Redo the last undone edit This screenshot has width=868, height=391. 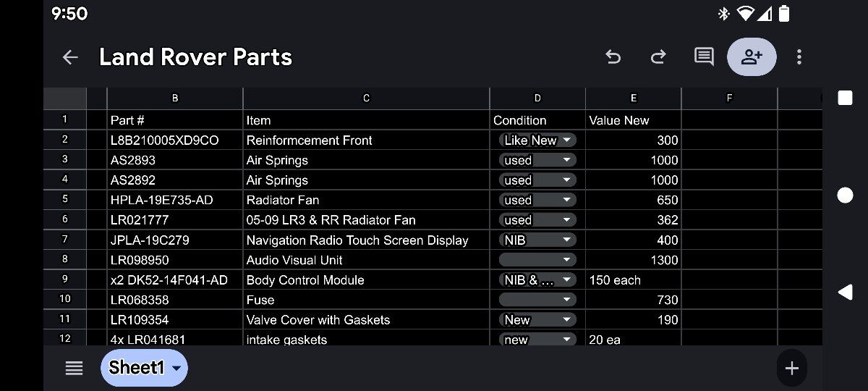(658, 57)
